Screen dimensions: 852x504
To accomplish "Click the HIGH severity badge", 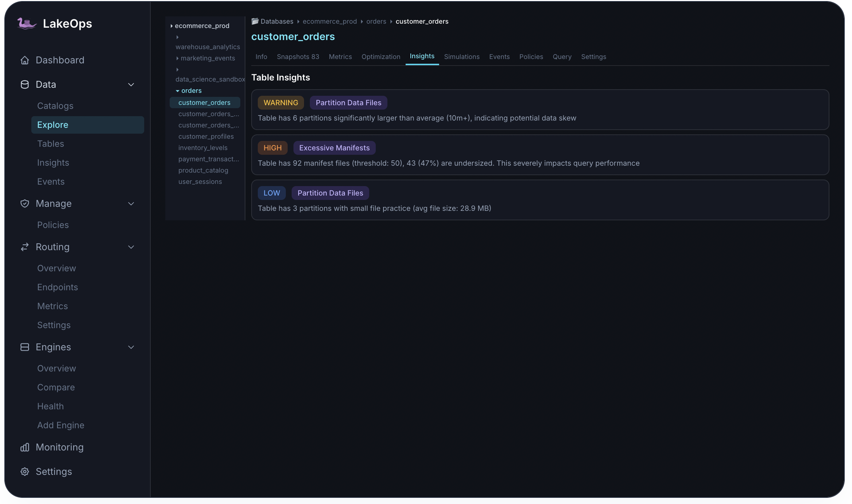I will (x=273, y=148).
